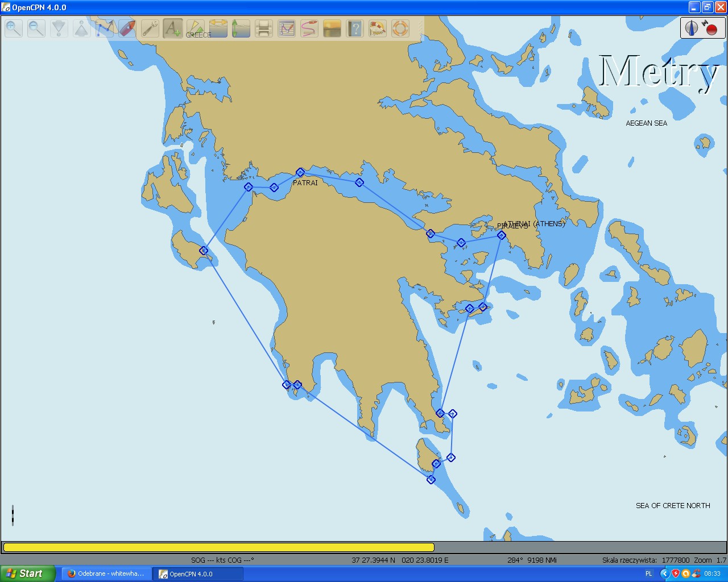Click the red GPS status indicator
This screenshot has height=582, width=728.
[711, 28]
